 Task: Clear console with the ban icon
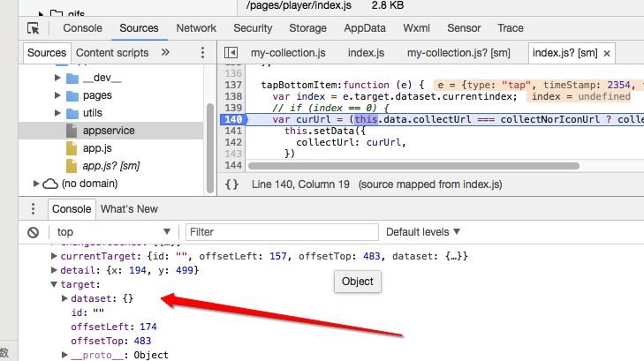click(34, 232)
